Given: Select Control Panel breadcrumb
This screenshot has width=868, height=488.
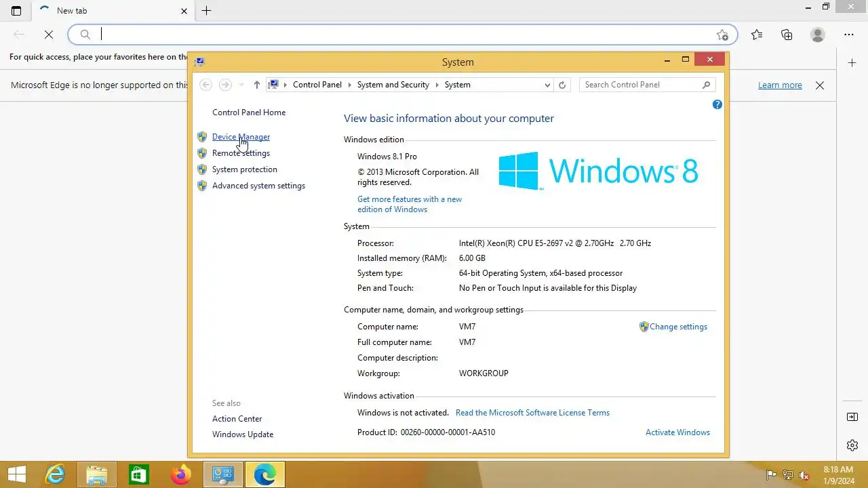Looking at the screenshot, I should pyautogui.click(x=317, y=85).
